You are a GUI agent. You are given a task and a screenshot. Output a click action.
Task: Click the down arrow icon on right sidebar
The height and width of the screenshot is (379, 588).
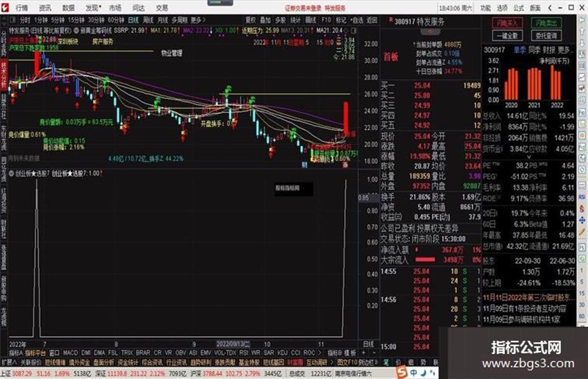coord(582,42)
